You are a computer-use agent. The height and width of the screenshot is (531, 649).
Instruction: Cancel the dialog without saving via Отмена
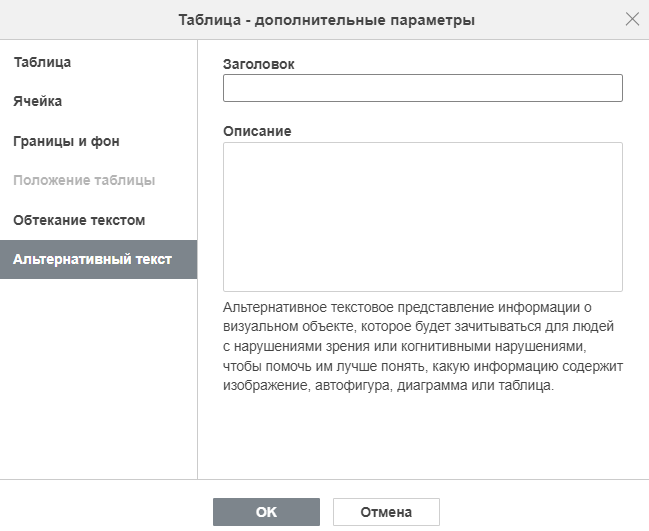click(386, 512)
